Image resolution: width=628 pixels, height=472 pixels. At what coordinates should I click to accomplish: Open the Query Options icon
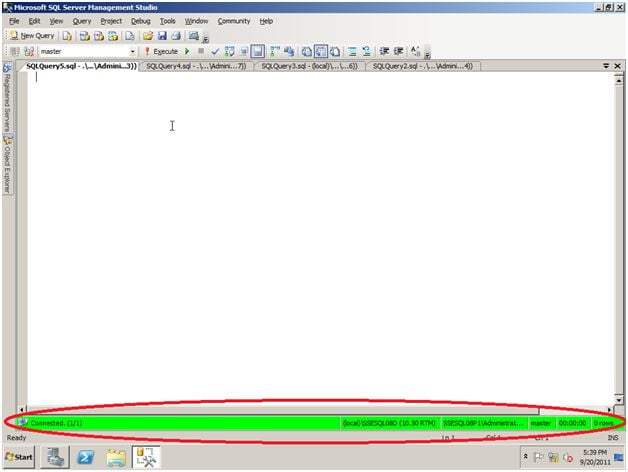[x=244, y=51]
